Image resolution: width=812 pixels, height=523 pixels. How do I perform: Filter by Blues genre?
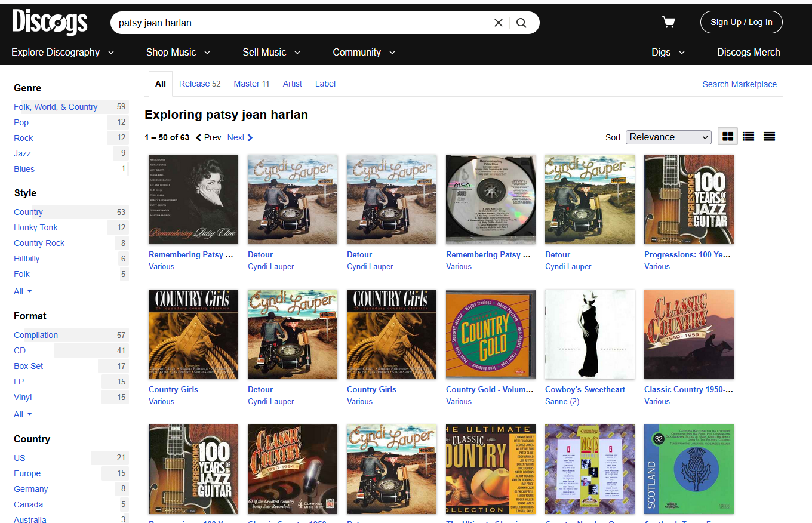coord(24,169)
